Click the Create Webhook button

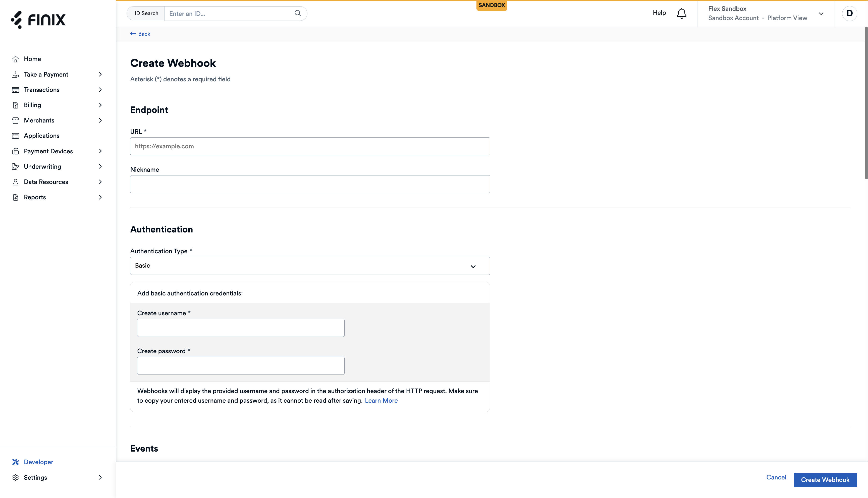825,479
